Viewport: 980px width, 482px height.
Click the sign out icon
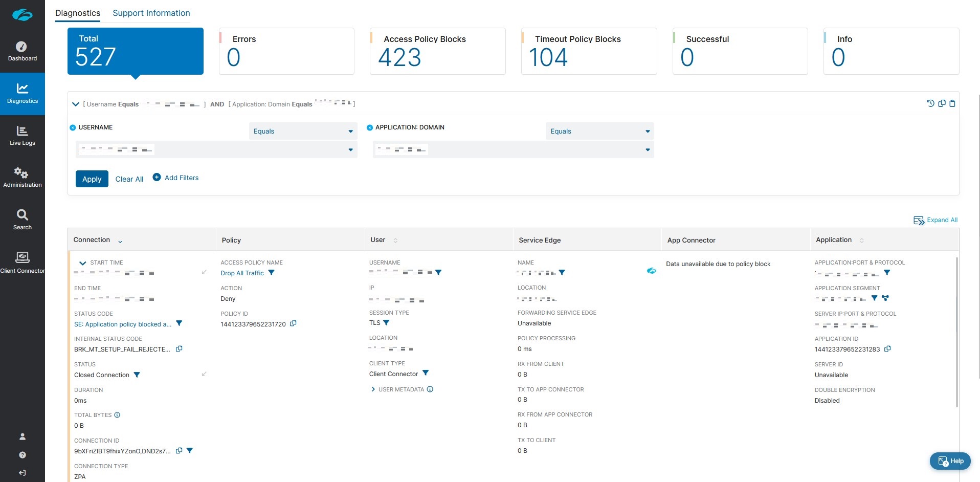22,473
